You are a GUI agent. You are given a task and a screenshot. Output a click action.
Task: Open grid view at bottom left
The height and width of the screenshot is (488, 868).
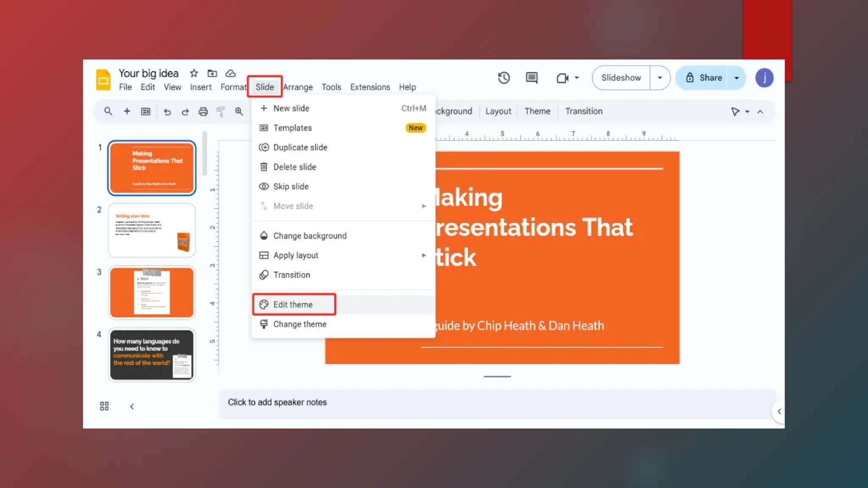click(x=104, y=406)
